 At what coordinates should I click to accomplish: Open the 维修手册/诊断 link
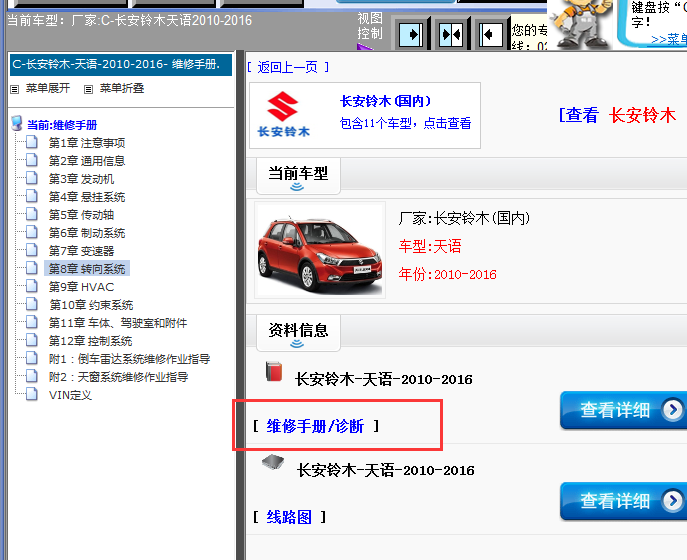[x=315, y=426]
